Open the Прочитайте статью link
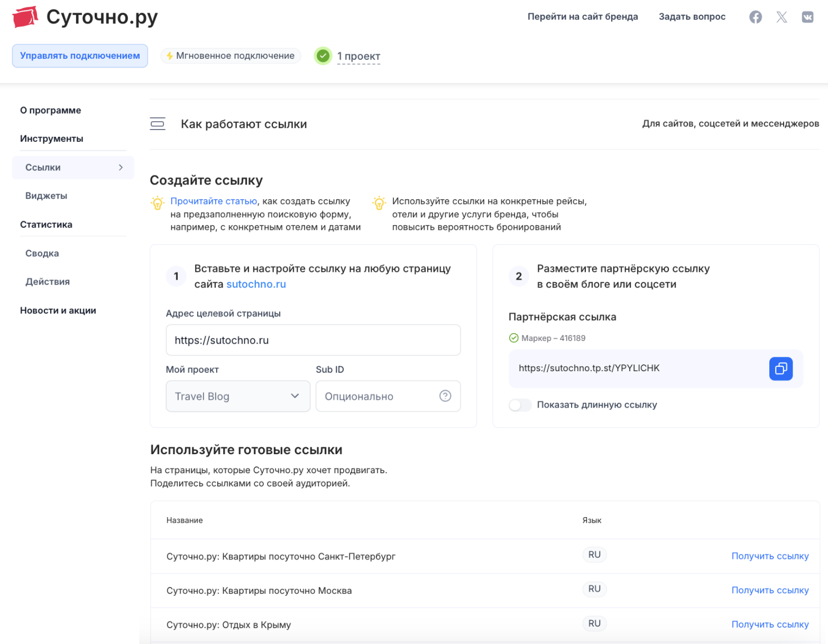The image size is (828, 644). click(x=214, y=201)
